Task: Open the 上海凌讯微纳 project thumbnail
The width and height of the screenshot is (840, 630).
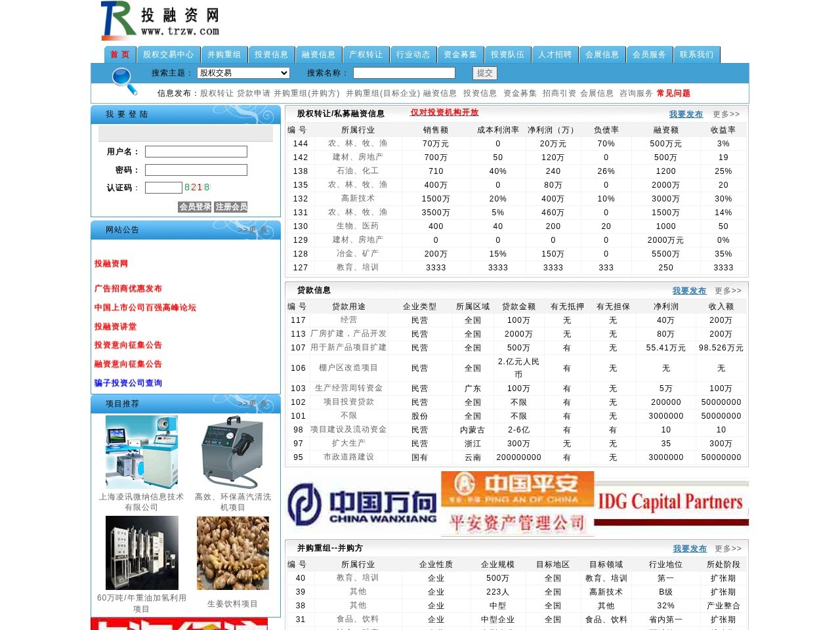Action: (x=142, y=452)
